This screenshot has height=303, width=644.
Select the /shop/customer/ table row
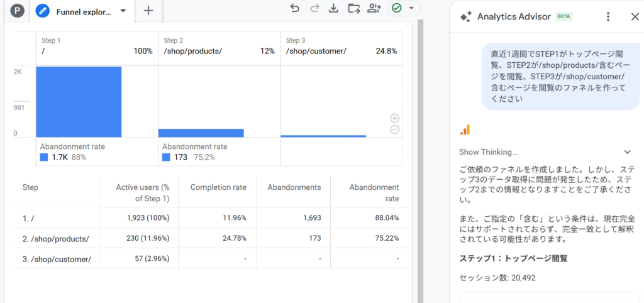click(57, 258)
